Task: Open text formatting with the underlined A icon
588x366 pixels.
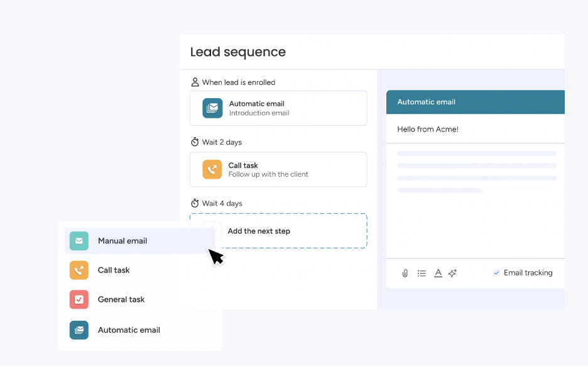Action: tap(438, 273)
